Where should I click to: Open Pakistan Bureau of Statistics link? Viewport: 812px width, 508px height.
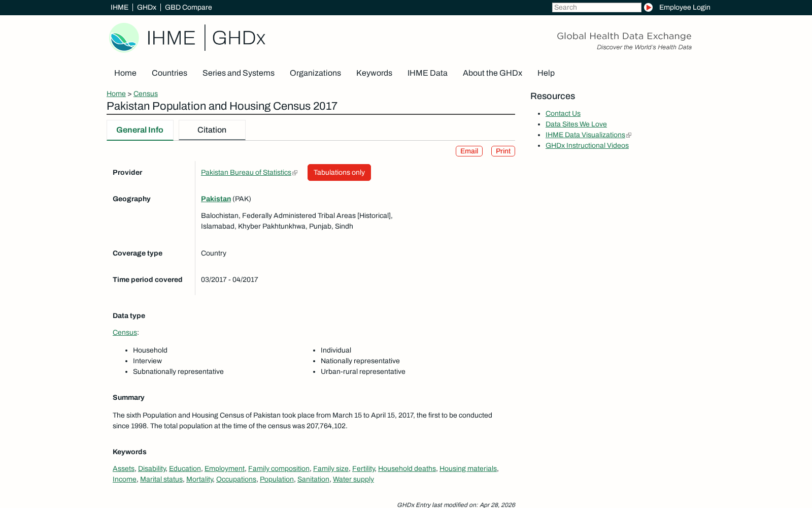pyautogui.click(x=246, y=173)
